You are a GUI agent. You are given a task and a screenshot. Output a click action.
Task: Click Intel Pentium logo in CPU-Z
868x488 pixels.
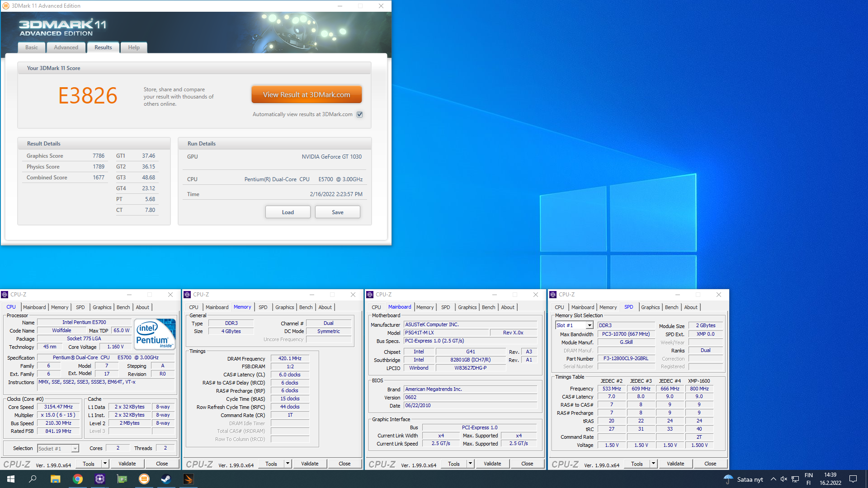point(155,334)
